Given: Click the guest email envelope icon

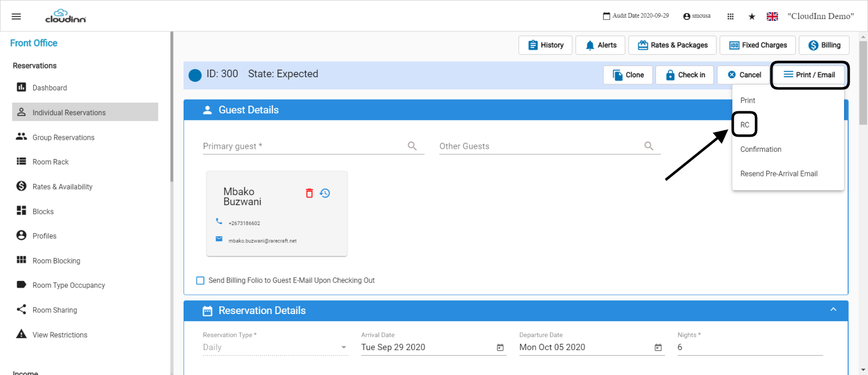Looking at the screenshot, I should click(219, 239).
